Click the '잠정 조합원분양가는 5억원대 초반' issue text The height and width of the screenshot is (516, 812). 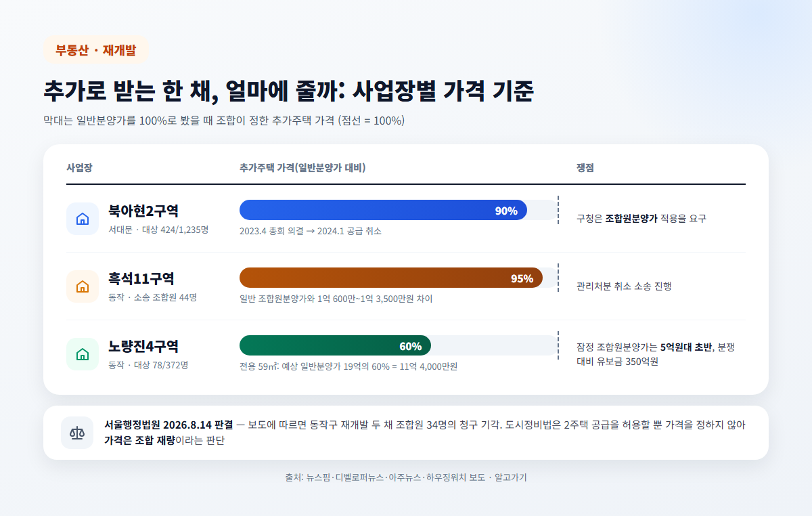pyautogui.click(x=656, y=354)
